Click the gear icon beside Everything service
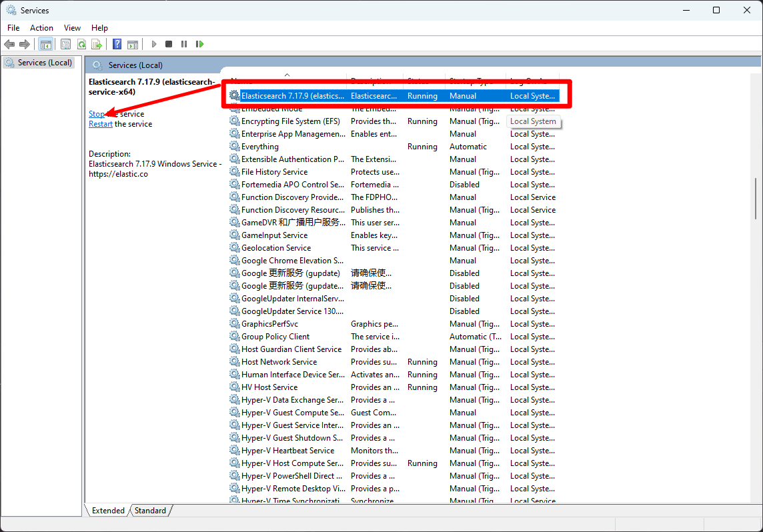This screenshot has width=763, height=532. [x=235, y=147]
